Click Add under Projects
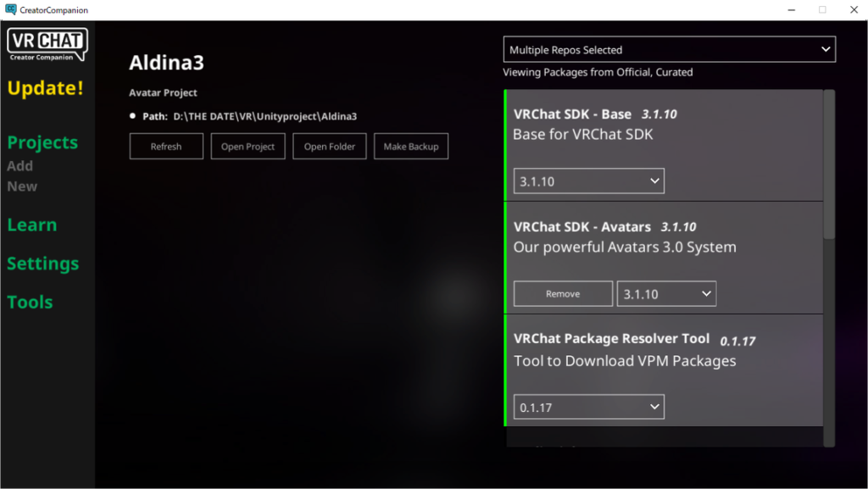The width and height of the screenshot is (868, 489). tap(20, 166)
